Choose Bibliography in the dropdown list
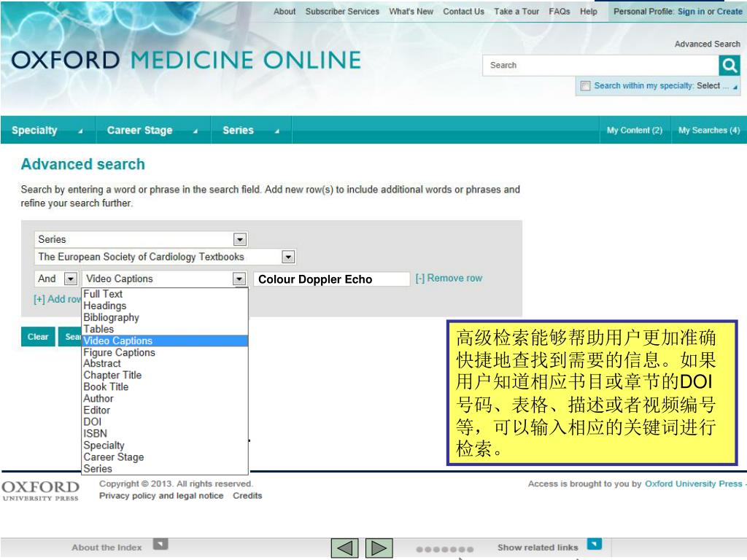This screenshot has height=560, width=747. click(x=165, y=318)
